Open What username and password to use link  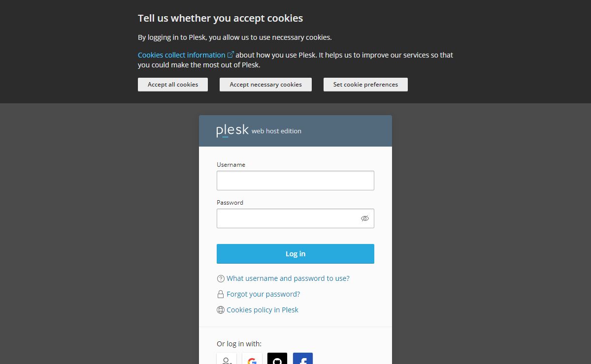(288, 278)
